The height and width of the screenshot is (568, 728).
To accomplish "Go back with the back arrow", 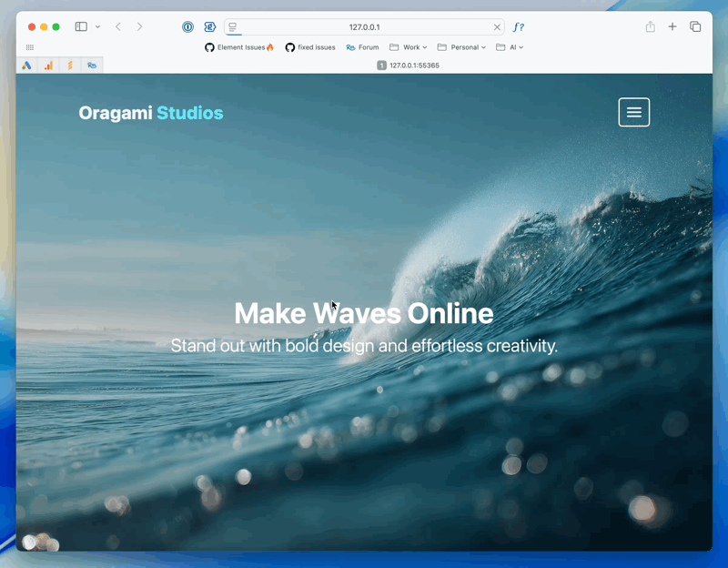I will tap(118, 26).
